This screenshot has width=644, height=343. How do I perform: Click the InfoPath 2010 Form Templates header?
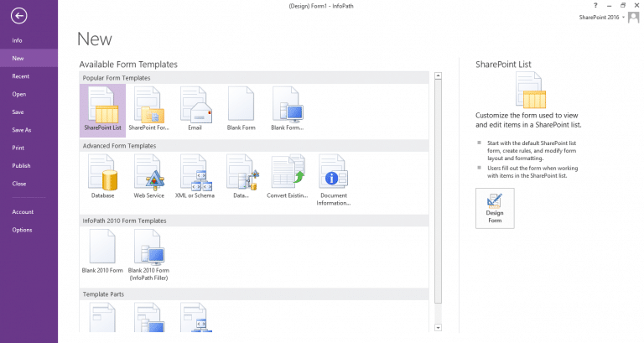pos(254,221)
